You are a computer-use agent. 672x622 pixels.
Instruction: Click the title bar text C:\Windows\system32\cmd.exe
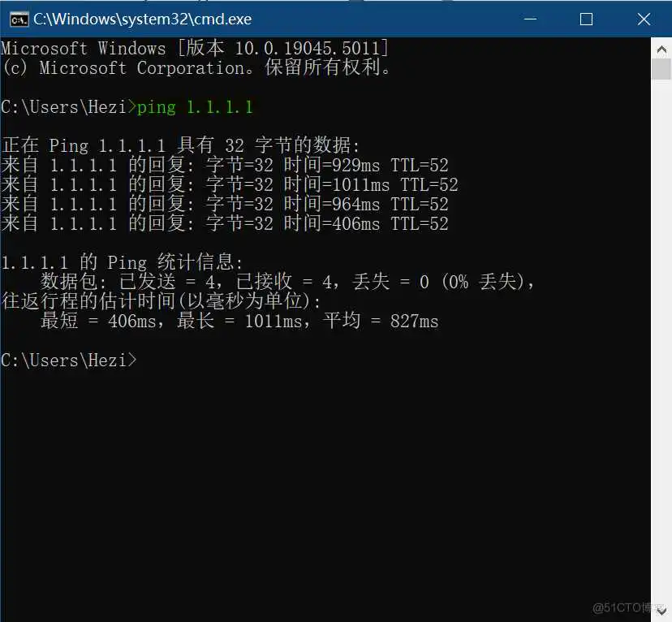click(142, 19)
